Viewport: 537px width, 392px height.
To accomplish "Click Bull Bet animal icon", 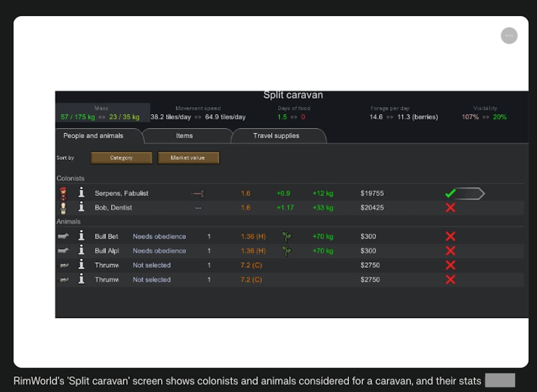I will tap(63, 236).
